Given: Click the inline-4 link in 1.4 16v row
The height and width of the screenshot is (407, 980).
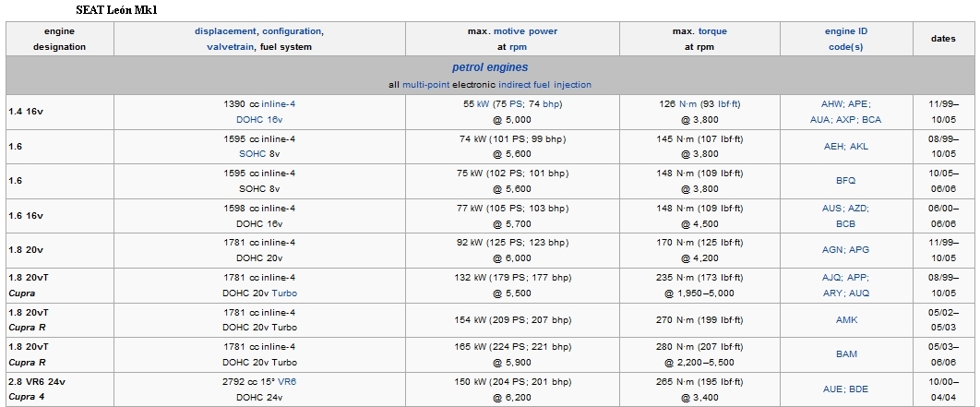Looking at the screenshot, I should click(278, 104).
